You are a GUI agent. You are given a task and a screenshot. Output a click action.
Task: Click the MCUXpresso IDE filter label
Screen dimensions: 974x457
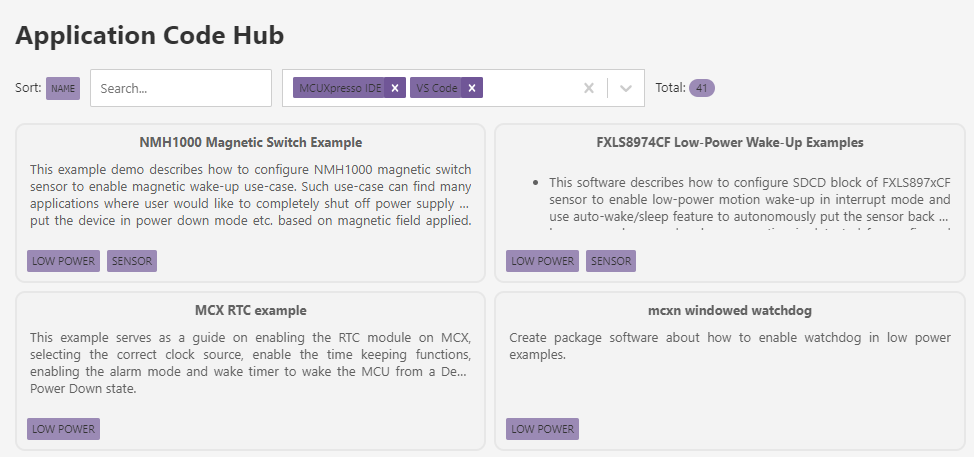coord(341,88)
